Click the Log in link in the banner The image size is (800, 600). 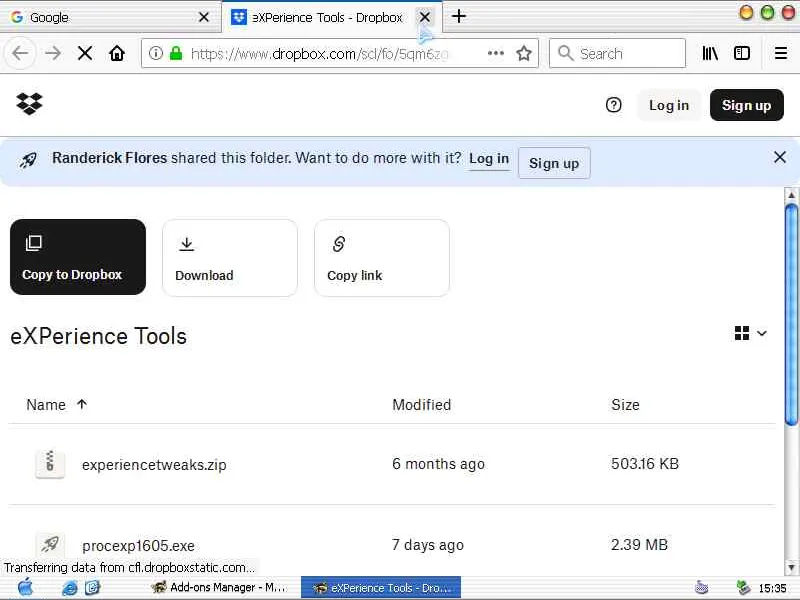489,159
